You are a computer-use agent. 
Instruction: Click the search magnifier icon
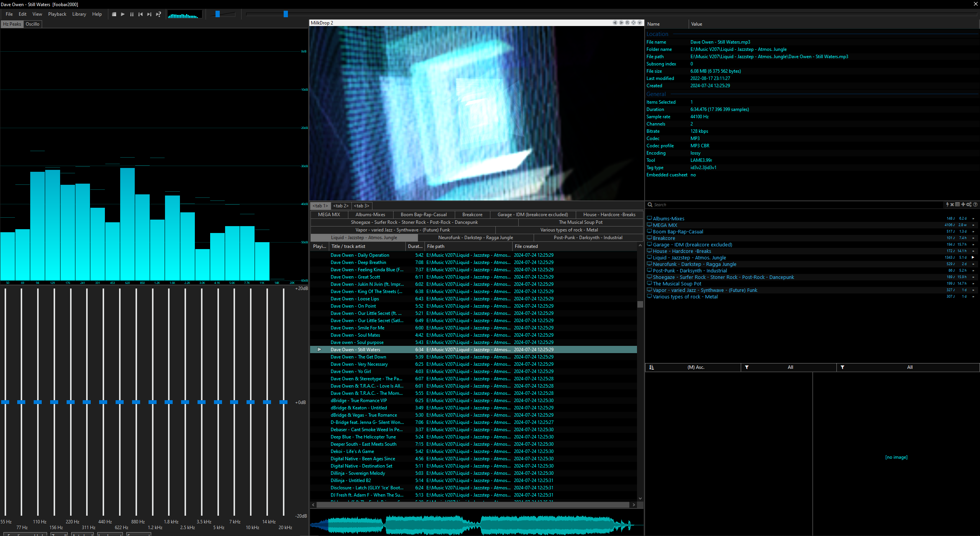point(650,205)
